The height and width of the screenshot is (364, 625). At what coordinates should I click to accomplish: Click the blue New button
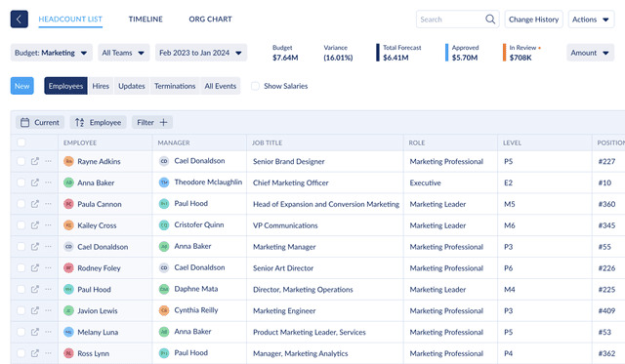pos(21,86)
